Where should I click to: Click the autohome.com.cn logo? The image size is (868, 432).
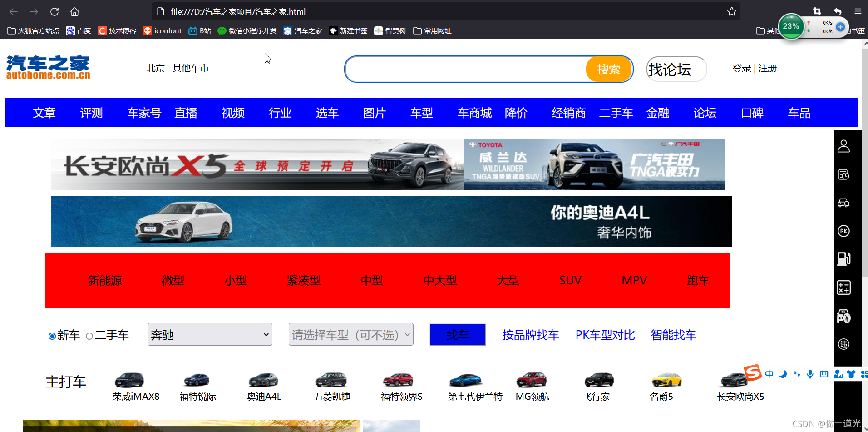[x=48, y=67]
